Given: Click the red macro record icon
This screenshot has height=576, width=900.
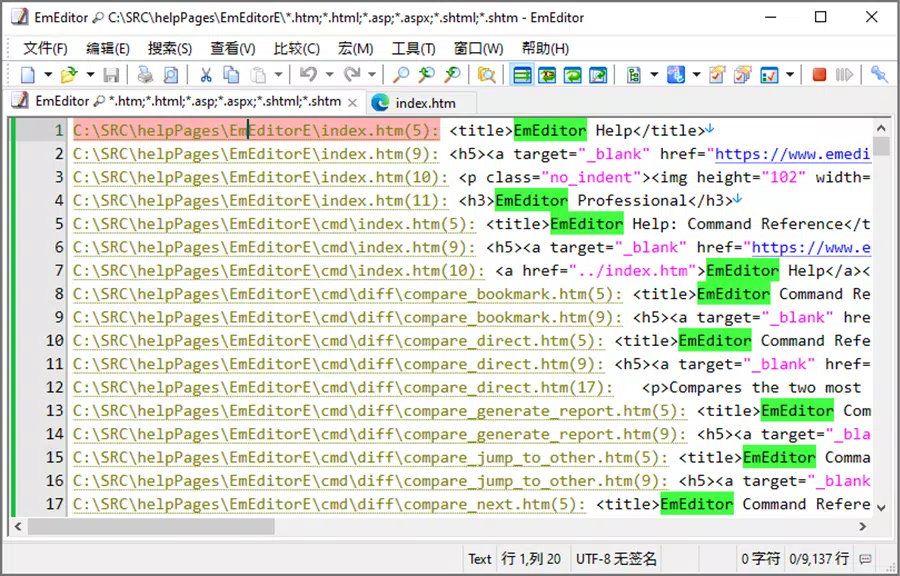Looking at the screenshot, I should [x=819, y=75].
